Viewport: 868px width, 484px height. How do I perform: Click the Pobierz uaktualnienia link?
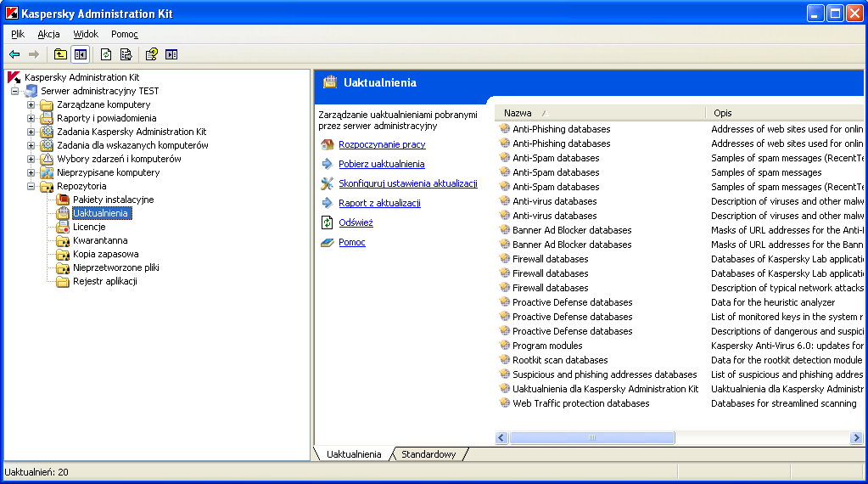[382, 164]
